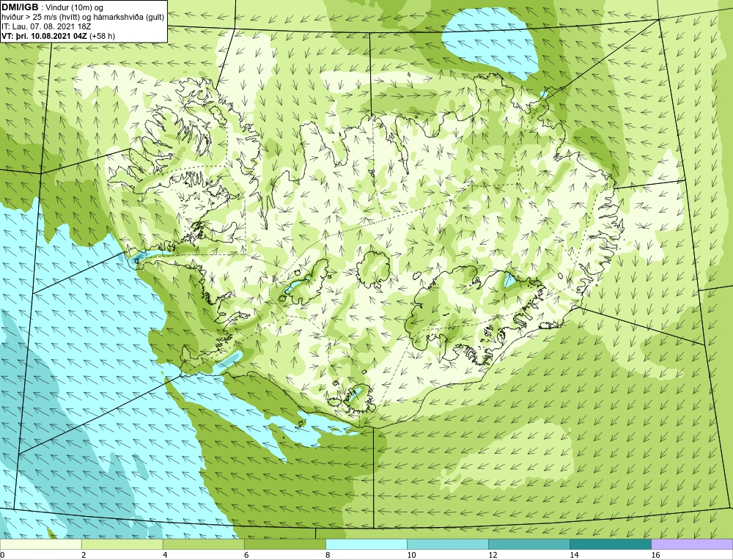Click the 2–4 m/s light green swatch
This screenshot has height=560, width=733.
pyautogui.click(x=122, y=544)
